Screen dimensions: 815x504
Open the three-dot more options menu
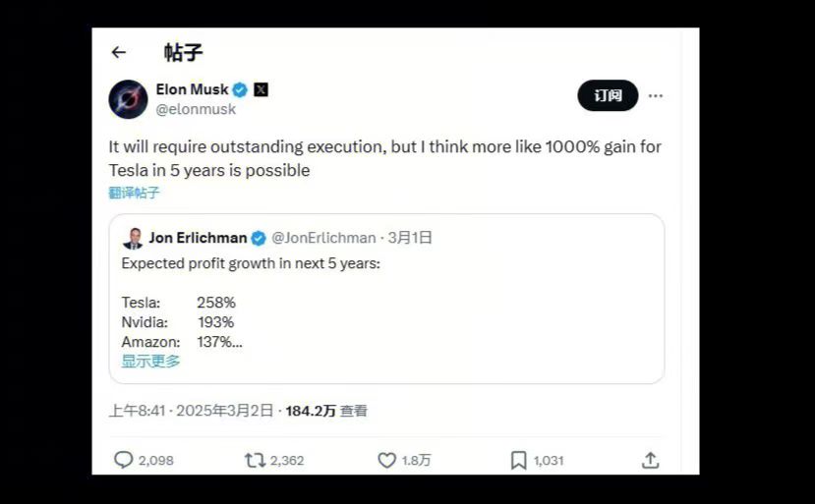656,95
